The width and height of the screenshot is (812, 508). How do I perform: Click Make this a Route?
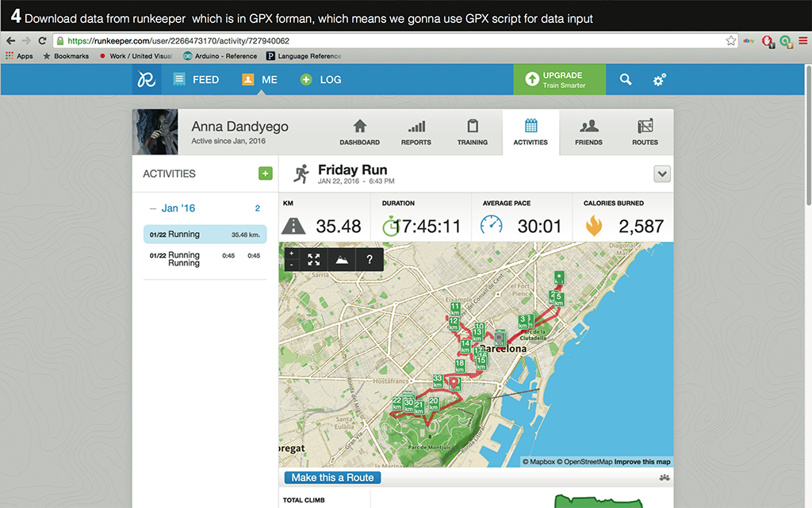332,477
